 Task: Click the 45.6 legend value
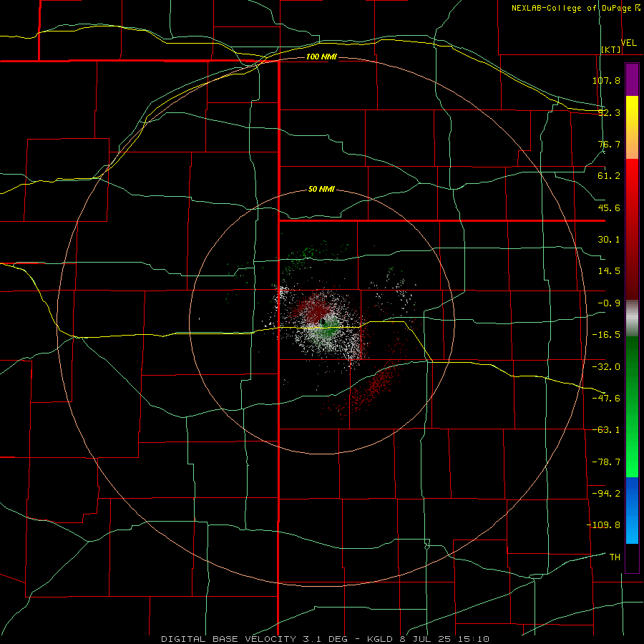click(609, 208)
